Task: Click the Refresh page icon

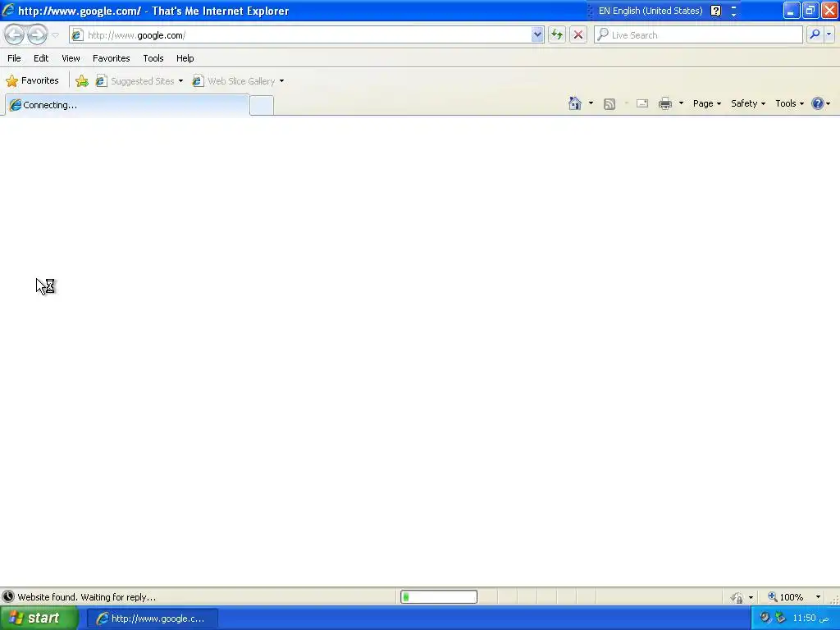Action: (557, 34)
